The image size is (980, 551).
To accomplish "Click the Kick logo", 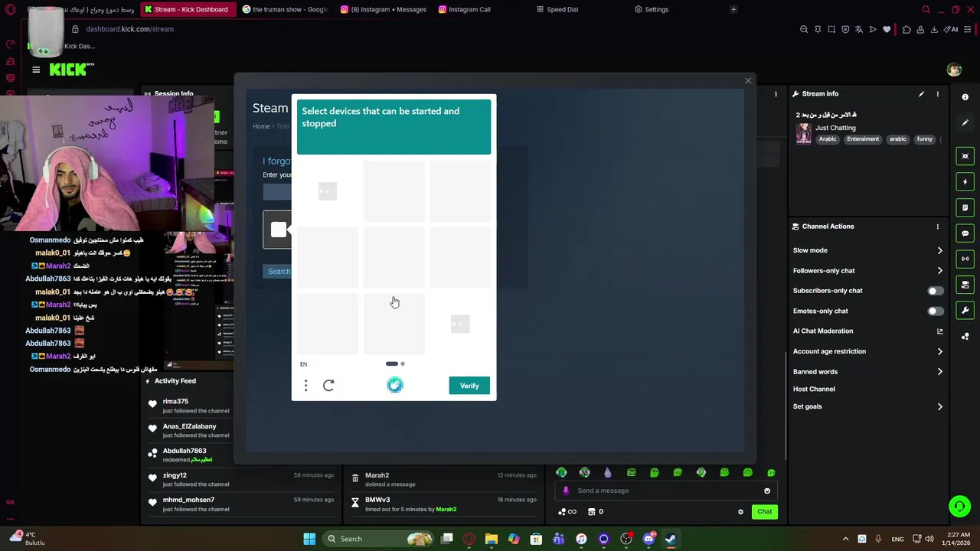I will [x=72, y=70].
